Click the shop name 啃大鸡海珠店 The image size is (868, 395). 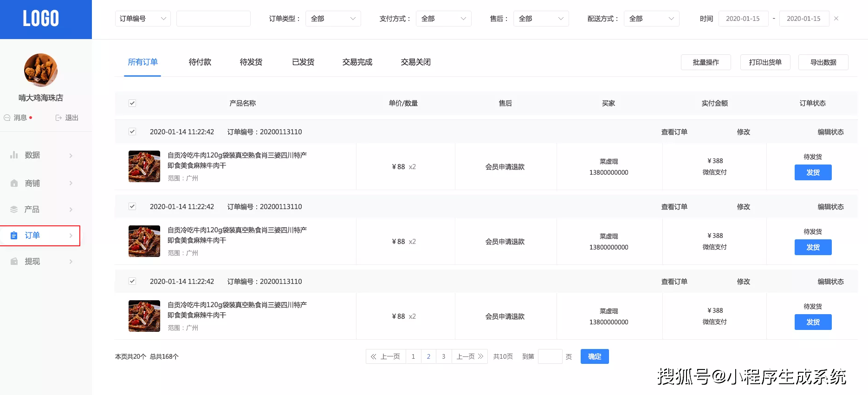pos(41,98)
